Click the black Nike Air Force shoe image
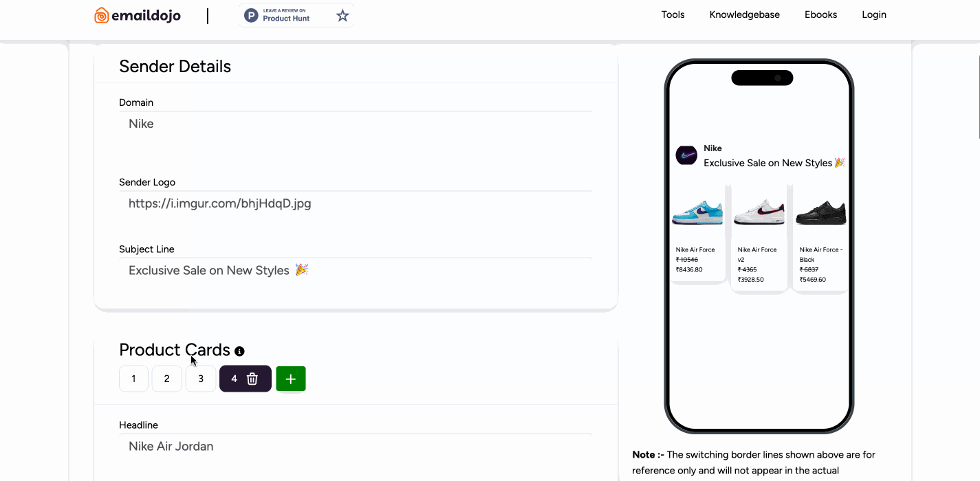This screenshot has height=481, width=980. [820, 213]
